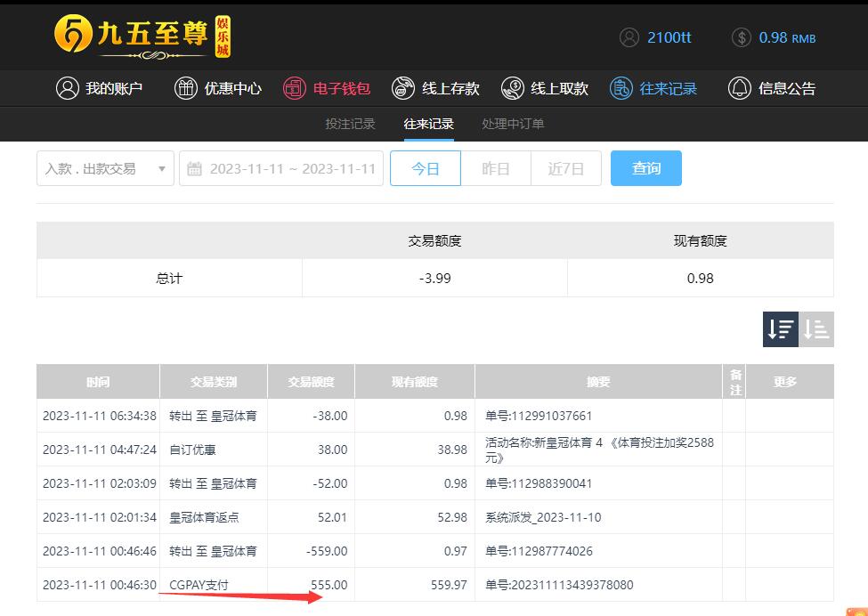Click the 时间 column header

click(98, 382)
